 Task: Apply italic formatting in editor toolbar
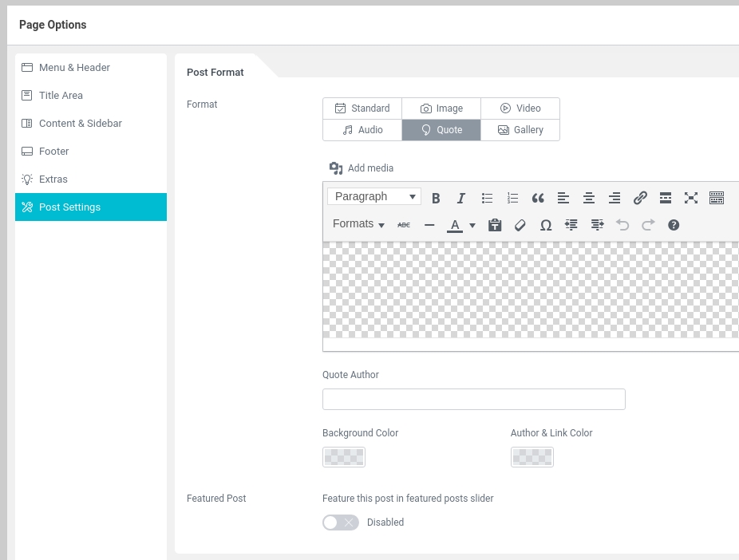click(460, 198)
